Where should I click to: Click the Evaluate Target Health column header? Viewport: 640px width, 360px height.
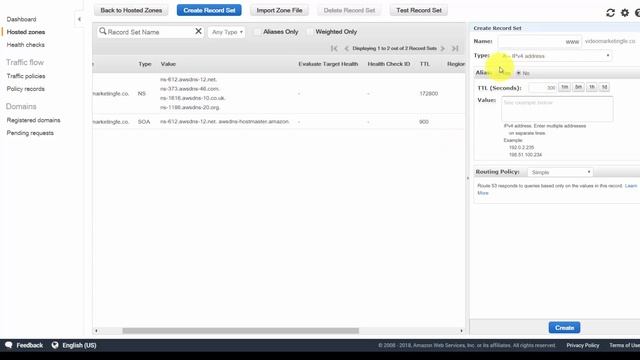pos(328,64)
